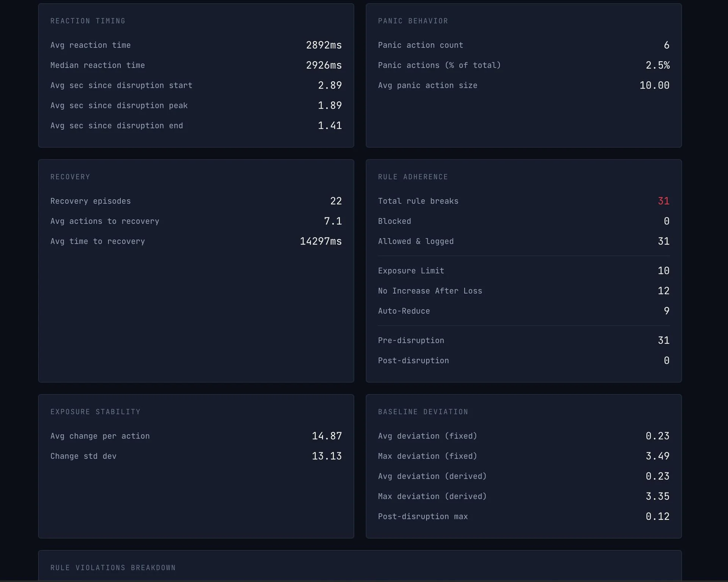The height and width of the screenshot is (582, 728).
Task: Click the 'Median reaction time' label
Action: tap(98, 65)
